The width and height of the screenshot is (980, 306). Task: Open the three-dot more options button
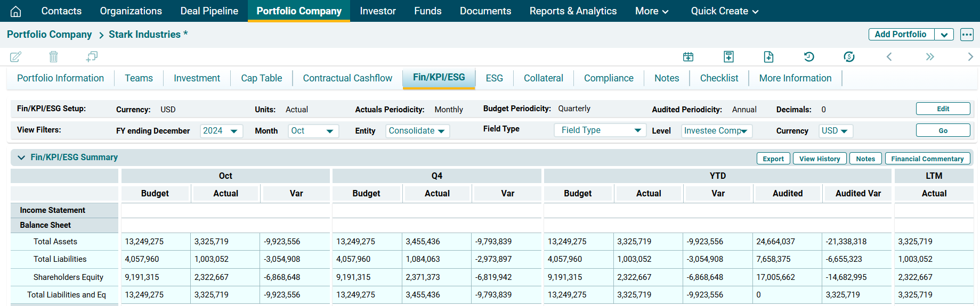(967, 35)
